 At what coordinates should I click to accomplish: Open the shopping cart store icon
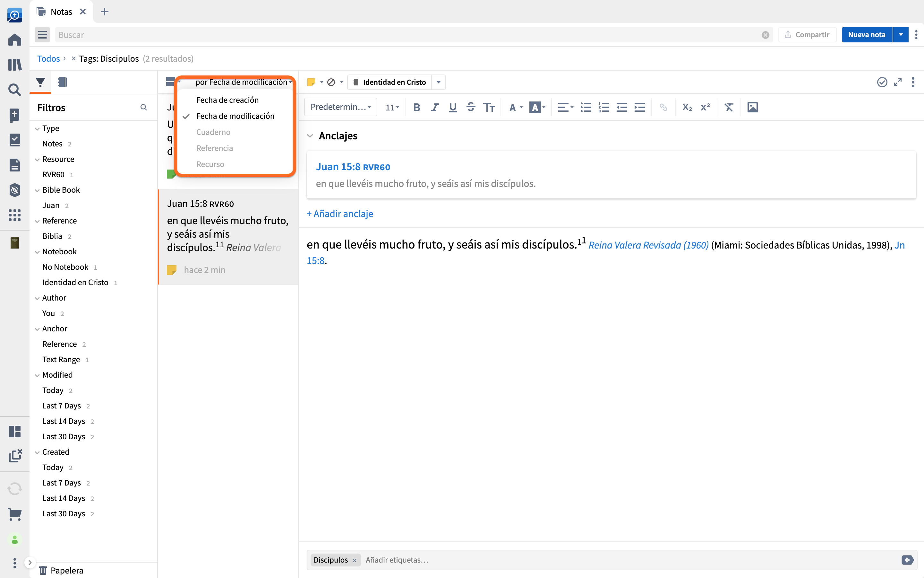[14, 514]
